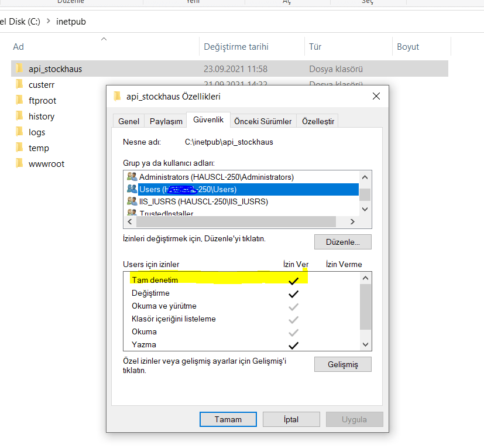484x448 pixels.
Task: Click the wwwroot folder icon
Action: pos(19,163)
